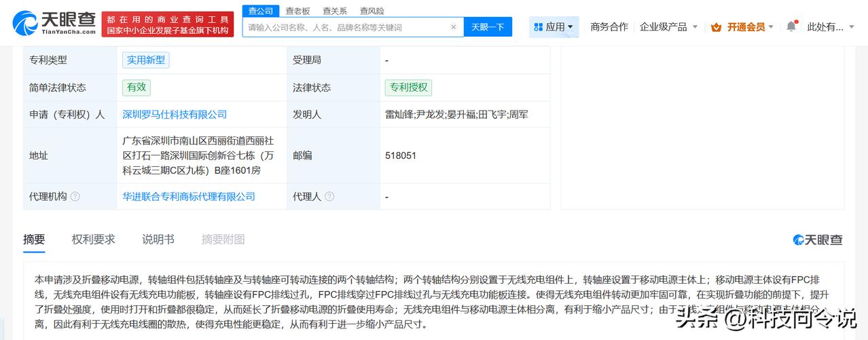
Task: Select the 查老板 search tab
Action: [297, 11]
